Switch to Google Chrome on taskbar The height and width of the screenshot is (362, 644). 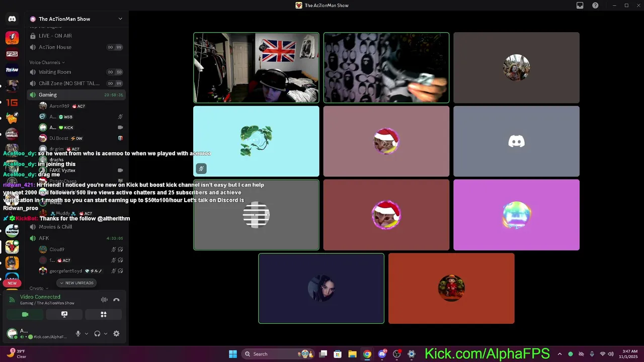pyautogui.click(x=367, y=354)
